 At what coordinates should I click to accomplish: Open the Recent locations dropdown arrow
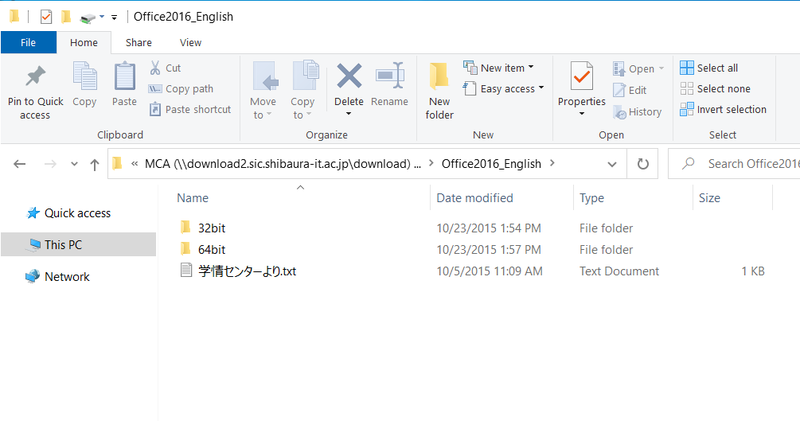point(74,164)
